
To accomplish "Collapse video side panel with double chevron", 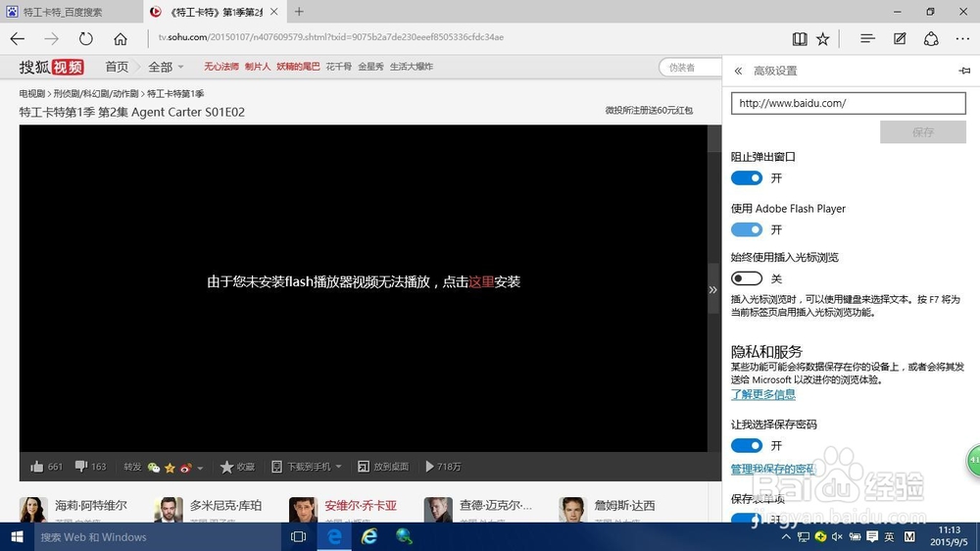I will tap(713, 289).
